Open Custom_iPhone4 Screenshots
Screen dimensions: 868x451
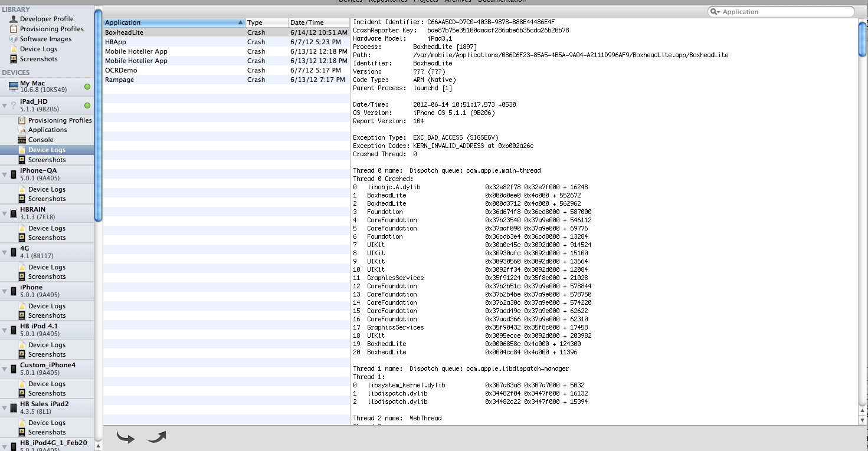[47, 393]
